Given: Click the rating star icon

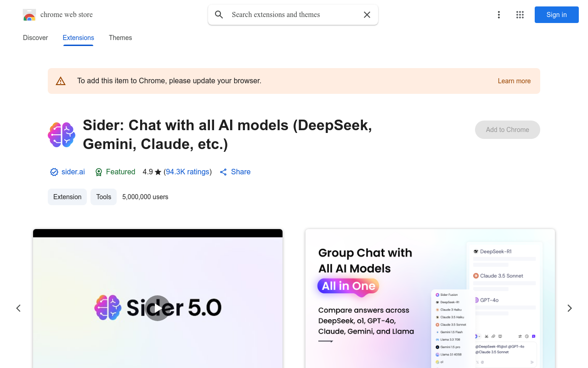Looking at the screenshot, I should pos(158,172).
